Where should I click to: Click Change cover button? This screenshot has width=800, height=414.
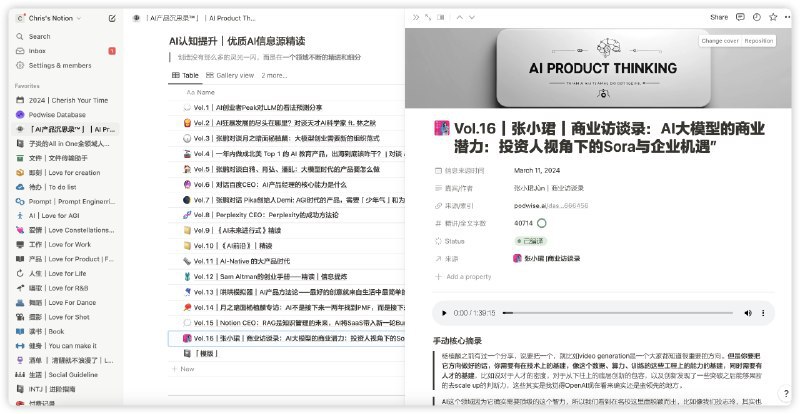point(719,41)
